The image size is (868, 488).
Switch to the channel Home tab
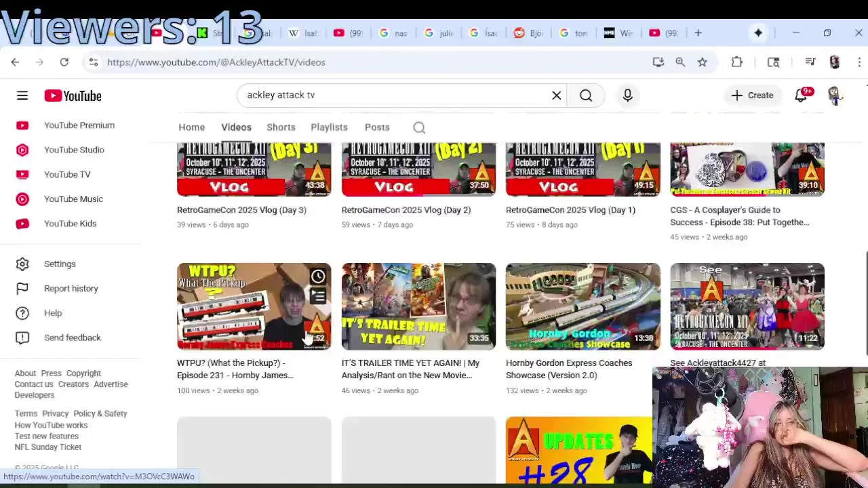click(191, 127)
